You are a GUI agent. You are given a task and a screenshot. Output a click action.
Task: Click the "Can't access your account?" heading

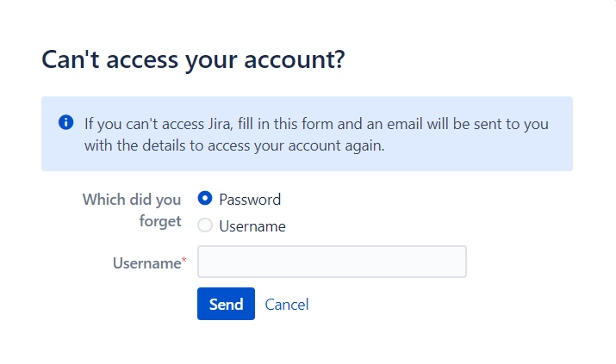pos(193,59)
